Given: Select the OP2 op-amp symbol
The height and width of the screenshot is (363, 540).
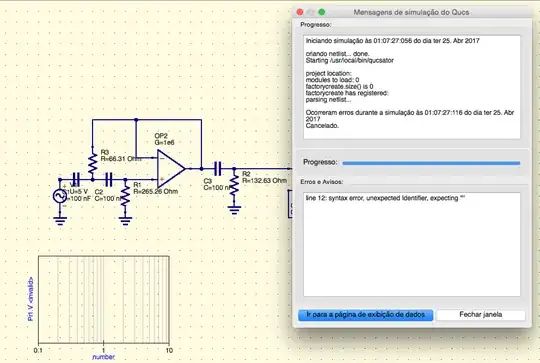Looking at the screenshot, I should (x=171, y=169).
